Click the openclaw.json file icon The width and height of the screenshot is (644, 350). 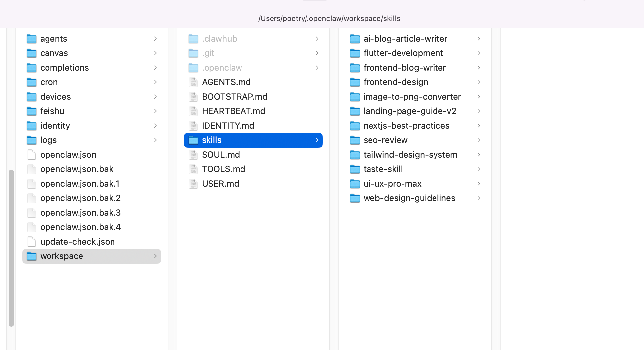point(32,155)
